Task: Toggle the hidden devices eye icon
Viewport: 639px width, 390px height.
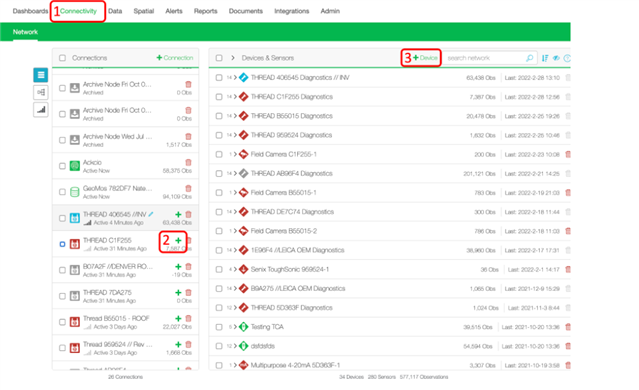Action: [556, 58]
